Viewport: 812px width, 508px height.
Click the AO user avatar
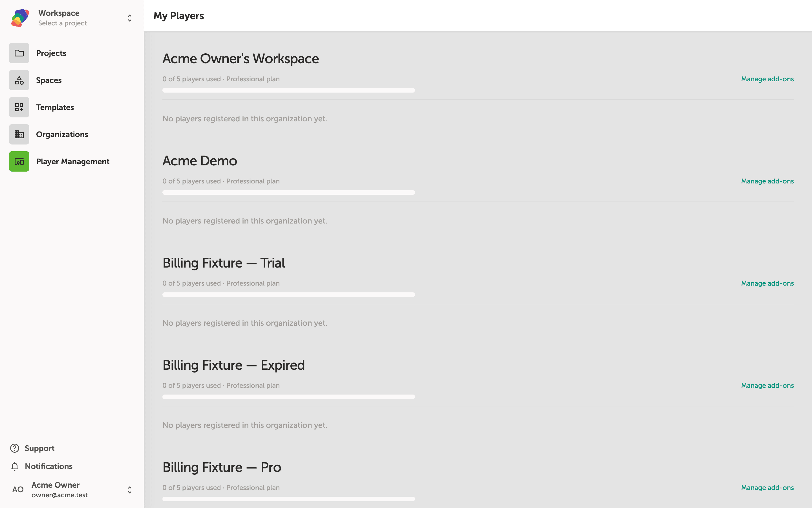(18, 490)
